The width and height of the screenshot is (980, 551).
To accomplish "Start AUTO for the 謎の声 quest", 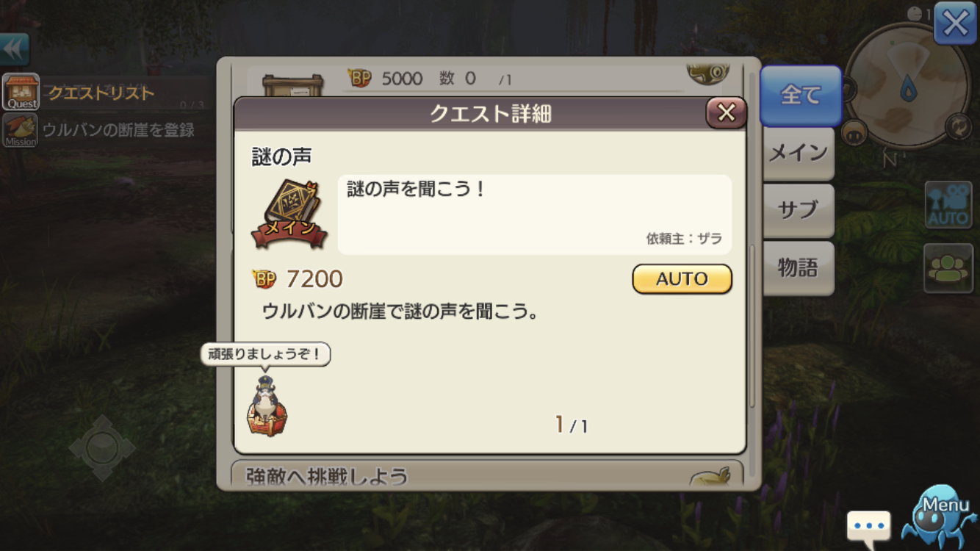I will (x=682, y=279).
